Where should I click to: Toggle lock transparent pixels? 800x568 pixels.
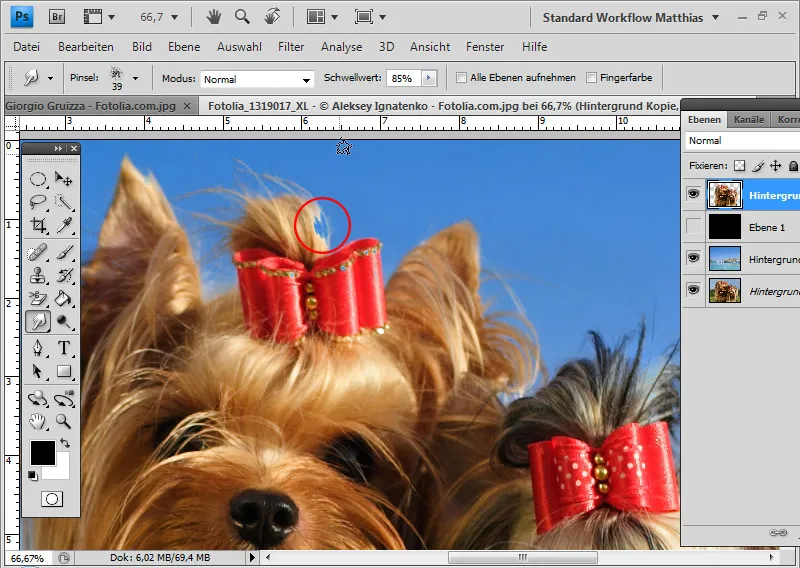pyautogui.click(x=739, y=165)
